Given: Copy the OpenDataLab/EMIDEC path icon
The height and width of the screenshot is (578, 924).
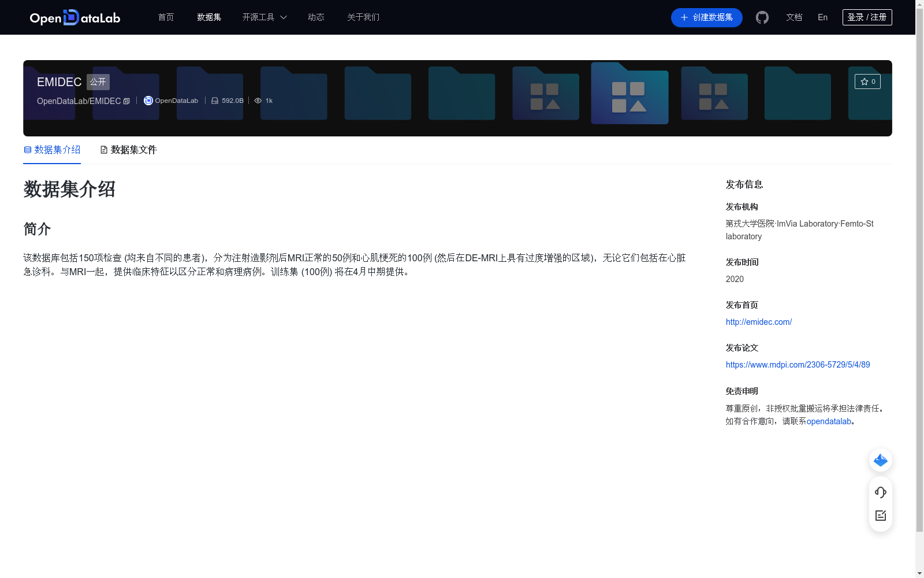Looking at the screenshot, I should click(x=126, y=101).
